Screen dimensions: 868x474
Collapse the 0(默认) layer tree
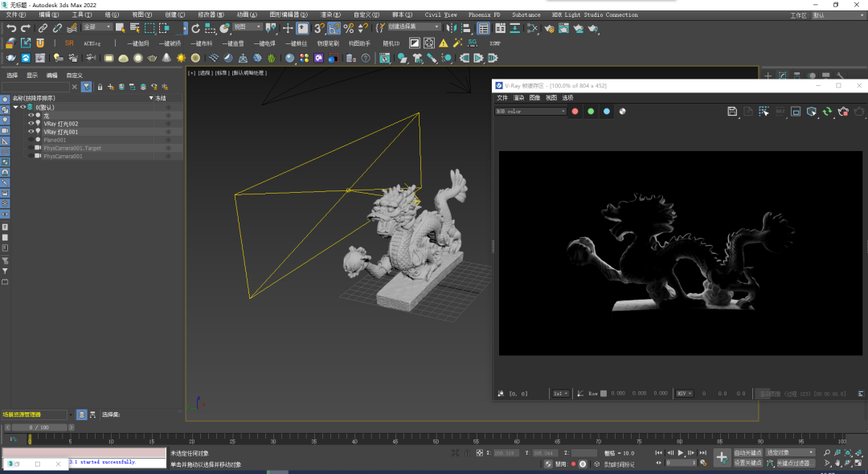pyautogui.click(x=15, y=107)
